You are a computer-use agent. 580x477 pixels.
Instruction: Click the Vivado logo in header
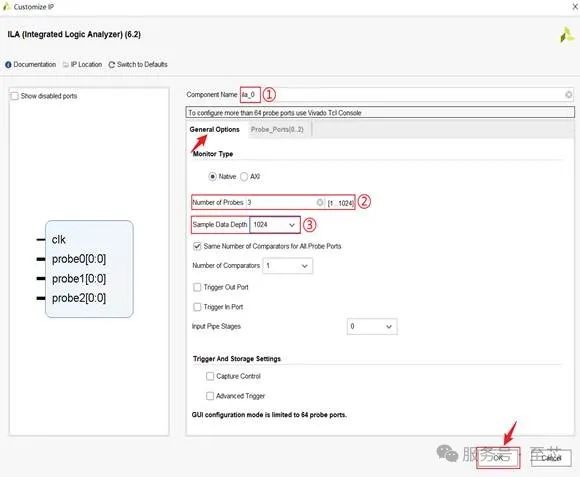(x=567, y=35)
